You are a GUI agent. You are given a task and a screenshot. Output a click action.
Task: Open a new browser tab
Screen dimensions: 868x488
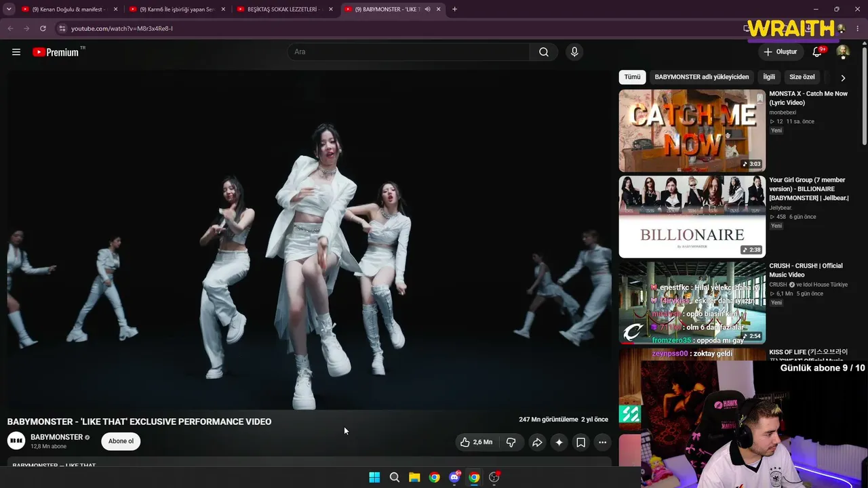[x=454, y=9]
